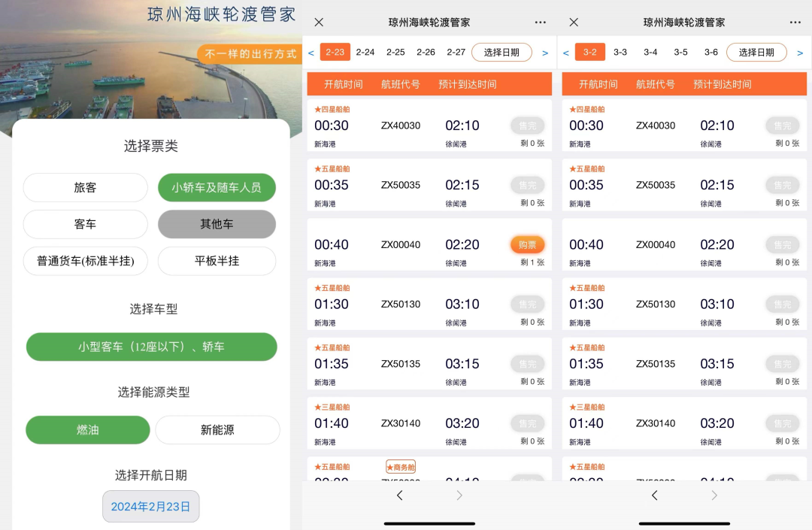
Task: Open three-dot menu in the right panel
Action: point(795,23)
